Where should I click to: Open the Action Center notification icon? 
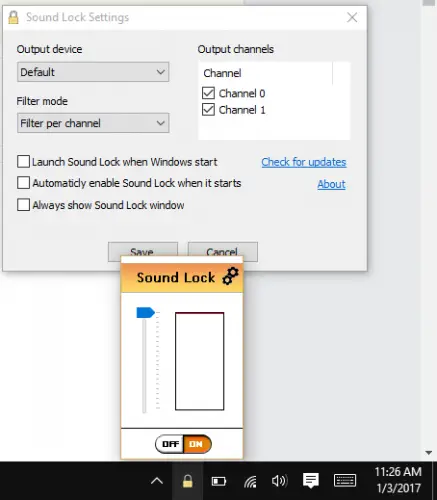(311, 481)
